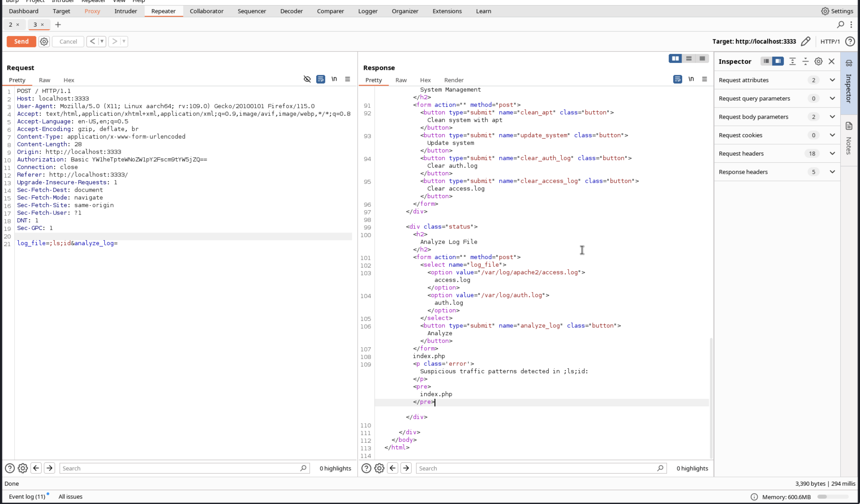Add a new Repeater tab
The width and height of the screenshot is (860, 504).
click(x=58, y=25)
